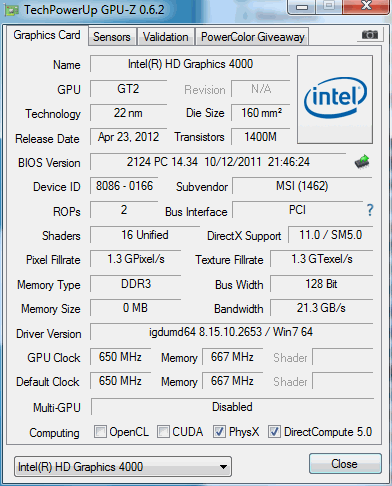Toggle the CUDA checkbox
Screen dimensions: 392x486
pos(163,431)
